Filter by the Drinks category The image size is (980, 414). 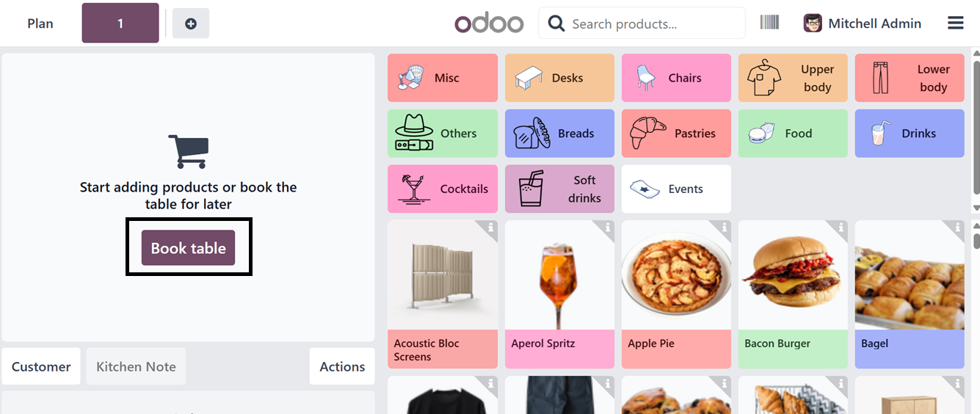(x=910, y=134)
